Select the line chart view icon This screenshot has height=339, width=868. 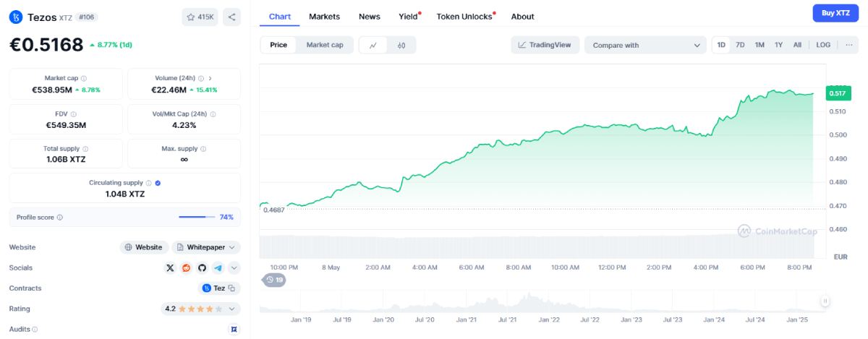373,45
